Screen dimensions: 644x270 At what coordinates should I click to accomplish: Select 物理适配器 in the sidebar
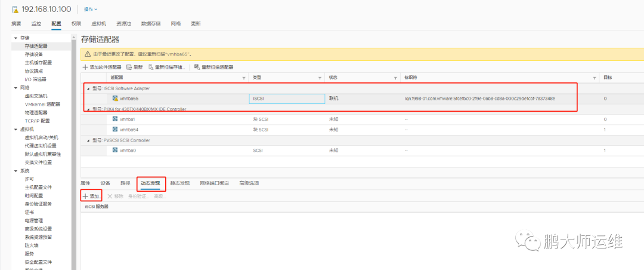pos(36,112)
